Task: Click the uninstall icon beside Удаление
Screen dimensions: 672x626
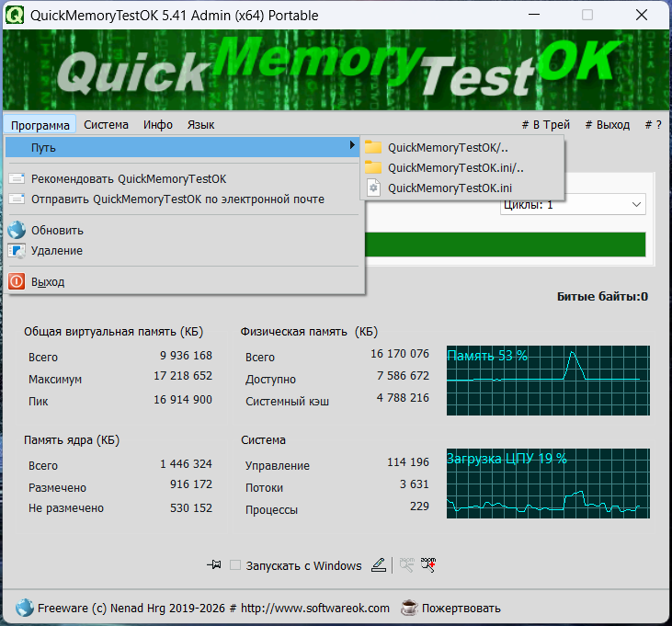Action: 17,251
